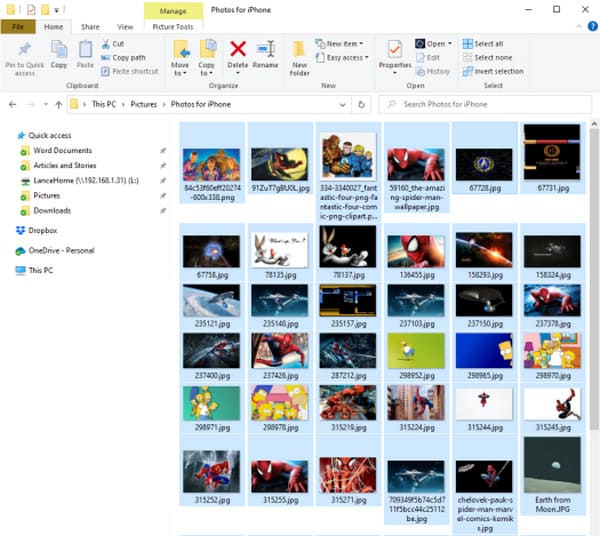
Task: Switch to the View ribbon tab
Action: (x=125, y=27)
